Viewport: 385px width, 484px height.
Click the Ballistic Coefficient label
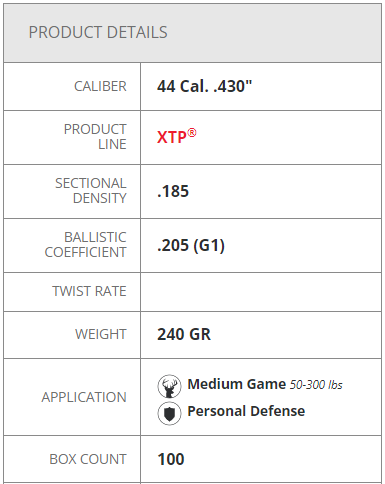86,245
